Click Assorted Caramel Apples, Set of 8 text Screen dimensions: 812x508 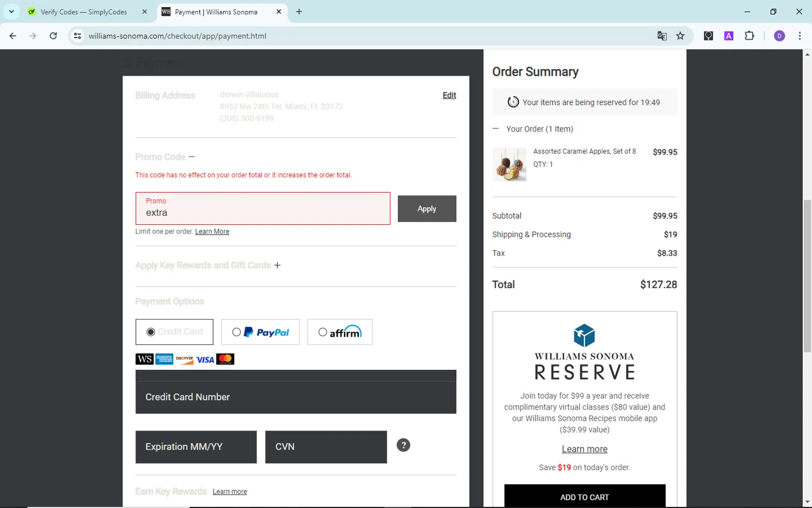[x=585, y=152]
